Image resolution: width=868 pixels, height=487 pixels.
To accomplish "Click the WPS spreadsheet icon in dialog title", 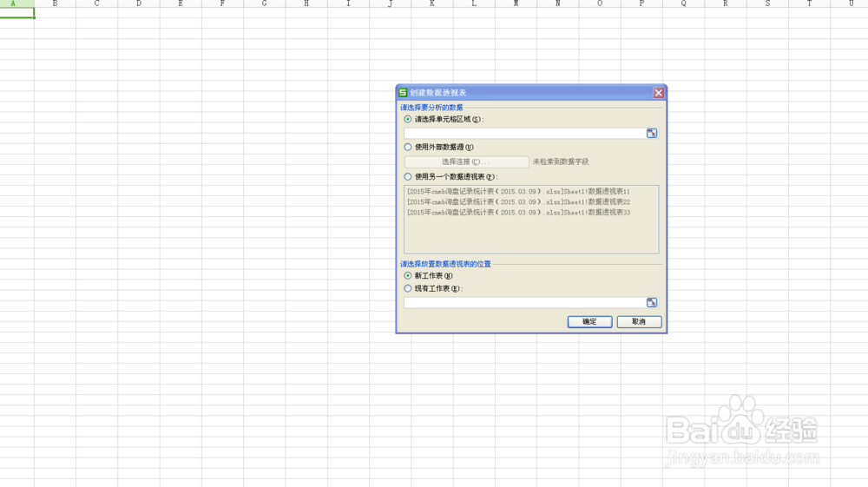I will pyautogui.click(x=403, y=92).
